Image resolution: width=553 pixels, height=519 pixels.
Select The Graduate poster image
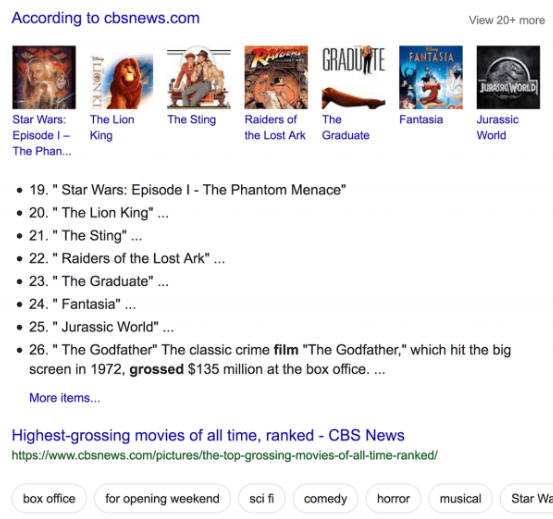point(353,77)
